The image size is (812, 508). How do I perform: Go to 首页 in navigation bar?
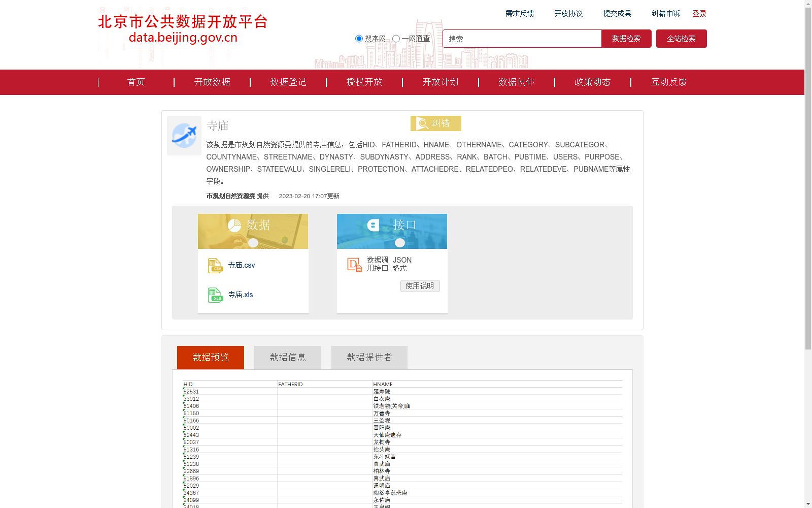[136, 82]
